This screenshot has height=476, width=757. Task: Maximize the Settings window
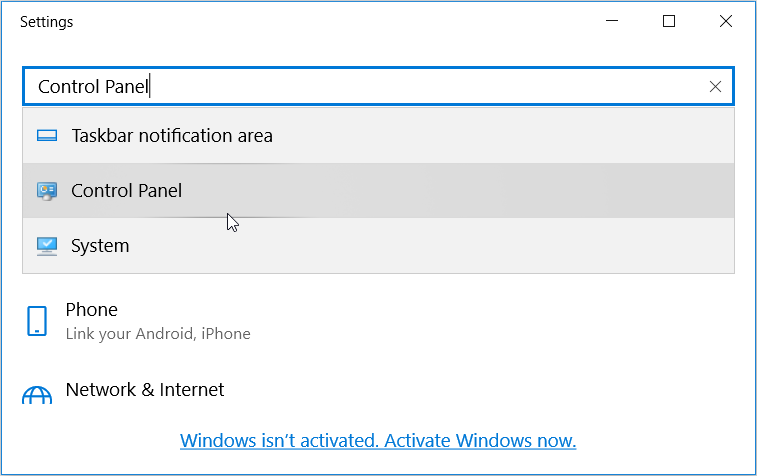tap(669, 22)
